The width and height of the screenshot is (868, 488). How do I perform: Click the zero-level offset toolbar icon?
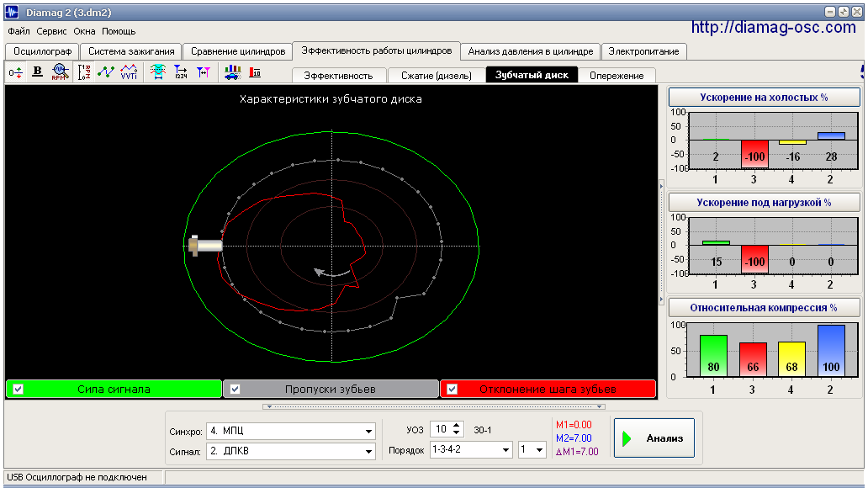pos(15,72)
